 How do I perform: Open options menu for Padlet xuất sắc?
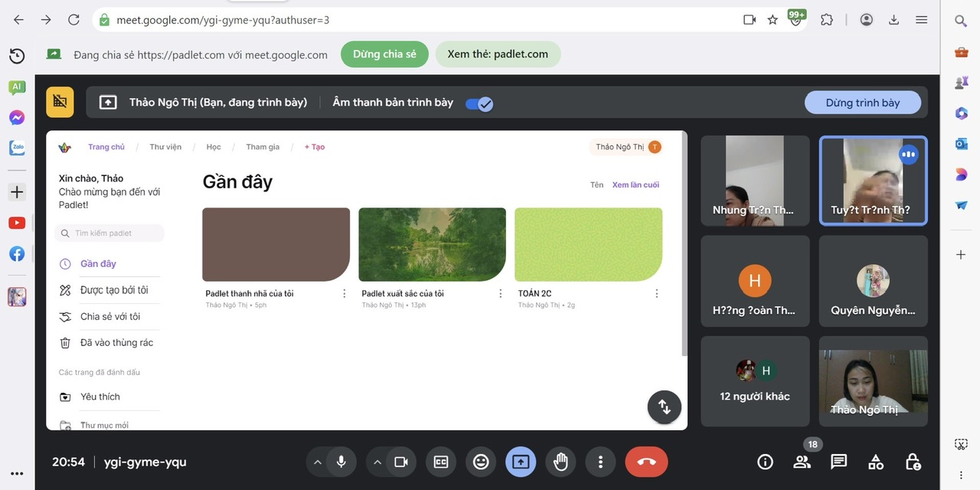[x=500, y=293]
